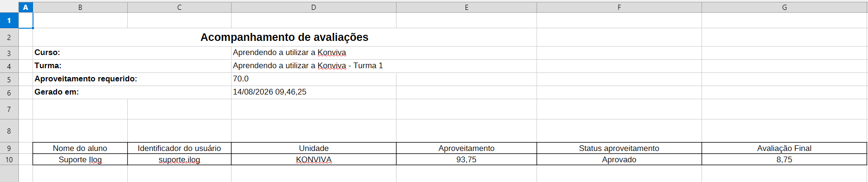Screen dimensions: 868x182
Task: Select the 'Identificador do usuário' header cell
Action: tap(179, 148)
